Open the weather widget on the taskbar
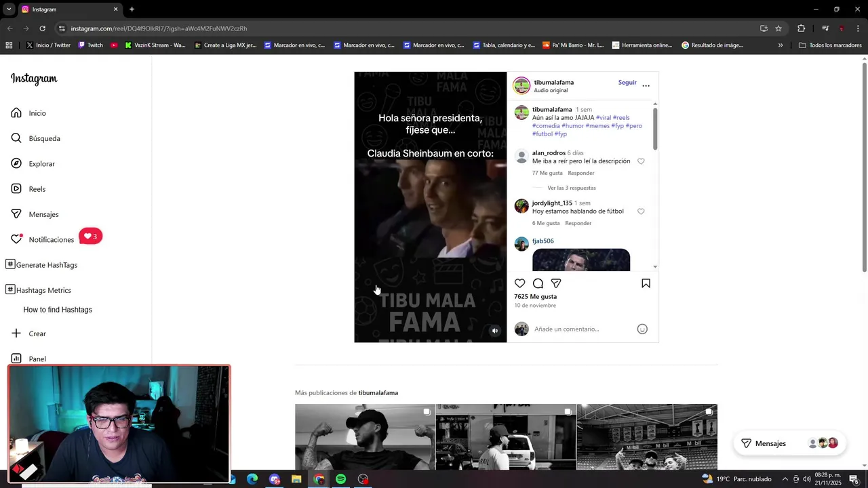 [737, 479]
